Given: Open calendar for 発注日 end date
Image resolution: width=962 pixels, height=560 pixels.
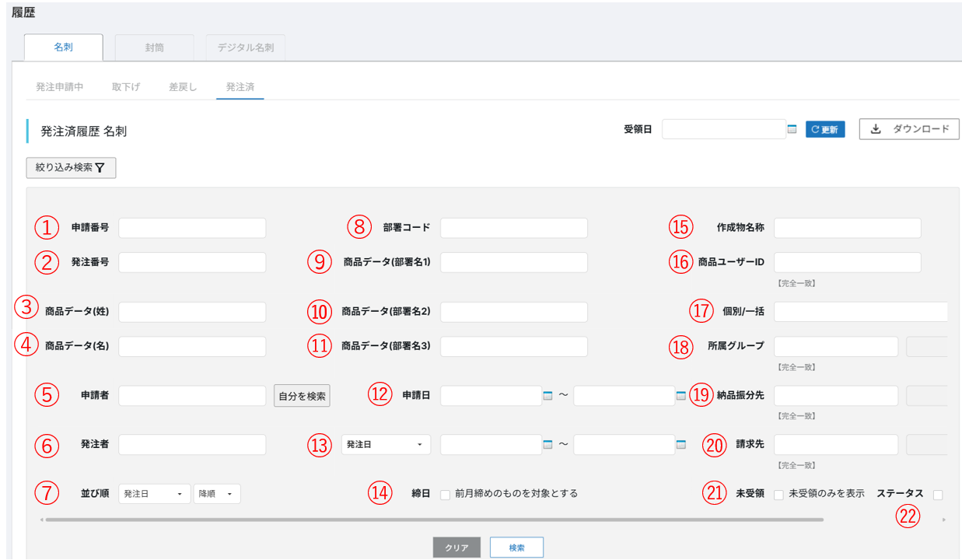Looking at the screenshot, I should point(681,445).
